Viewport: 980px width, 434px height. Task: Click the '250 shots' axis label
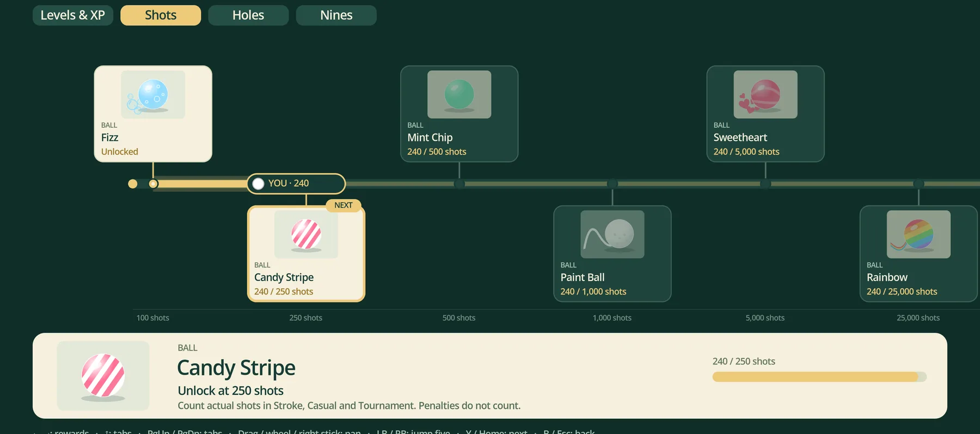pos(306,318)
